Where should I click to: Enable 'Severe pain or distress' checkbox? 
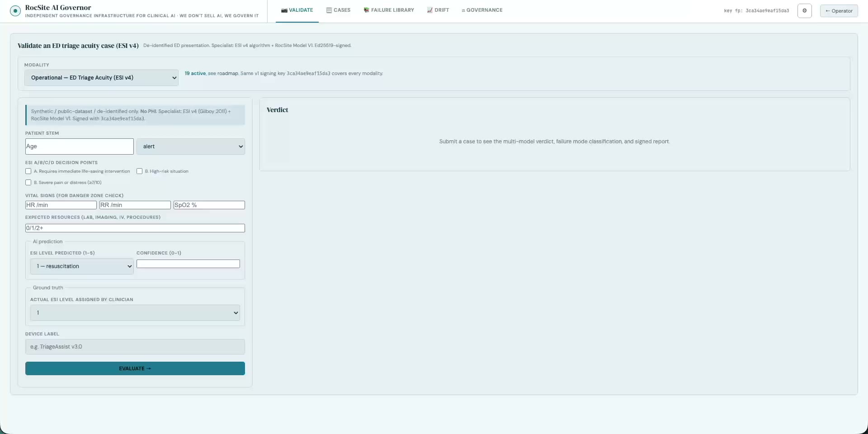tap(28, 183)
